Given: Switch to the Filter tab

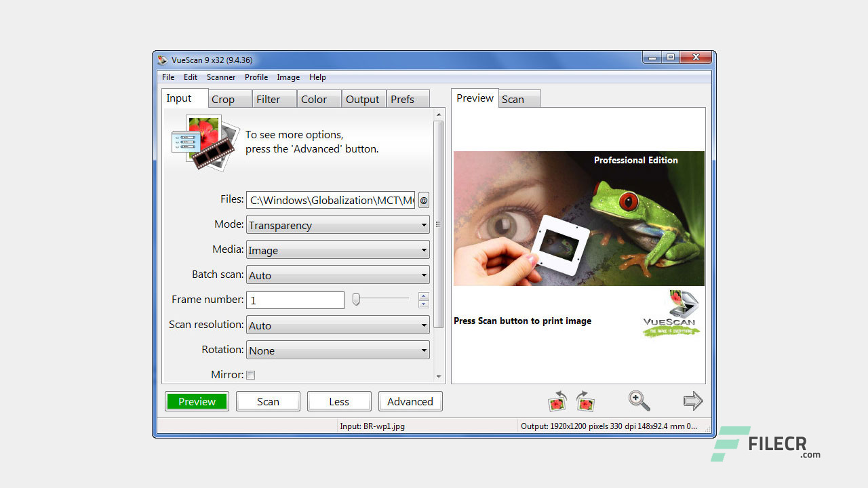Looking at the screenshot, I should (274, 99).
